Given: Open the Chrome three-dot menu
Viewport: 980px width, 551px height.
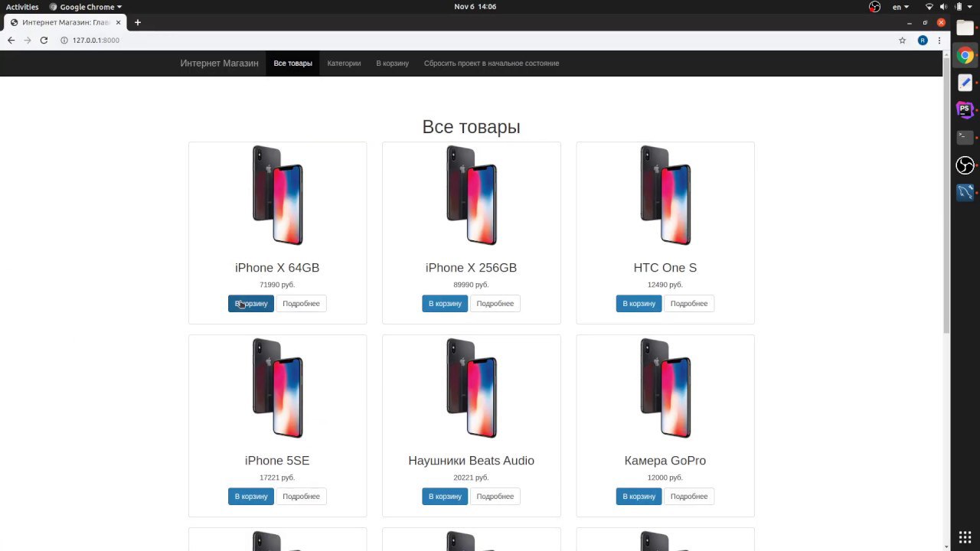Looking at the screenshot, I should [941, 41].
